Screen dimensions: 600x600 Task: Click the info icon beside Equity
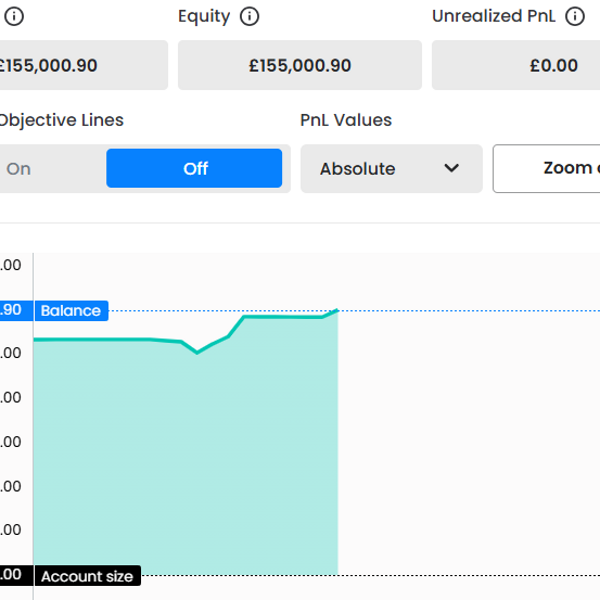click(250, 16)
